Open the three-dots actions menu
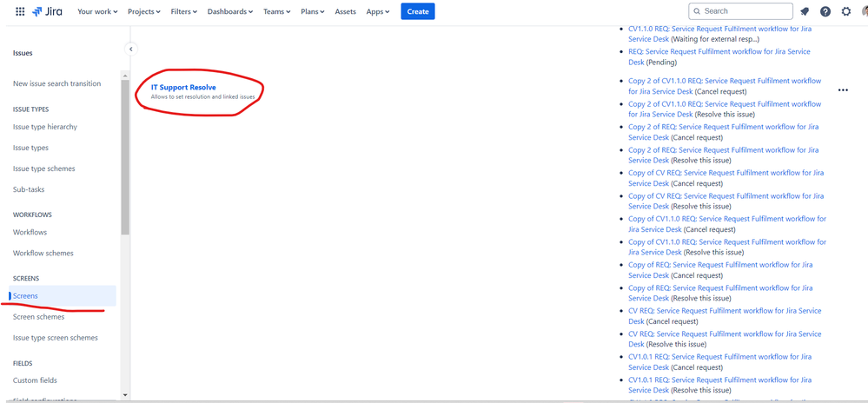The image size is (868, 403). click(x=843, y=90)
